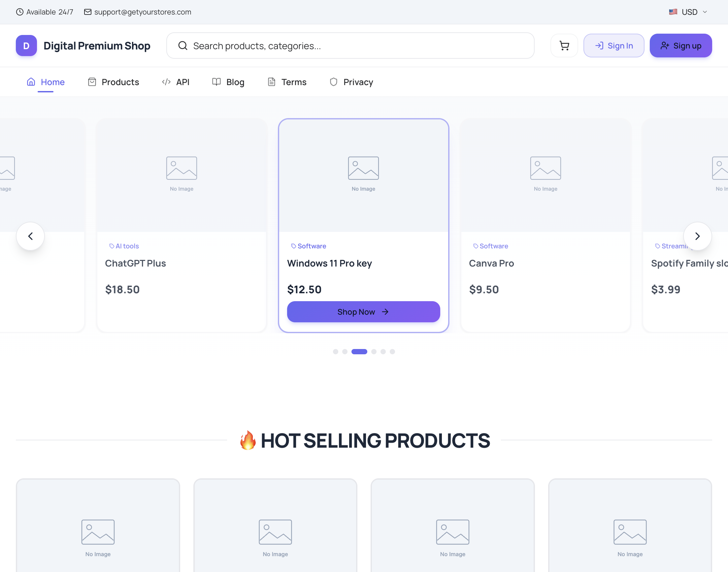This screenshot has height=572, width=728.
Task: Open the Spotify Family product title
Action: click(689, 264)
